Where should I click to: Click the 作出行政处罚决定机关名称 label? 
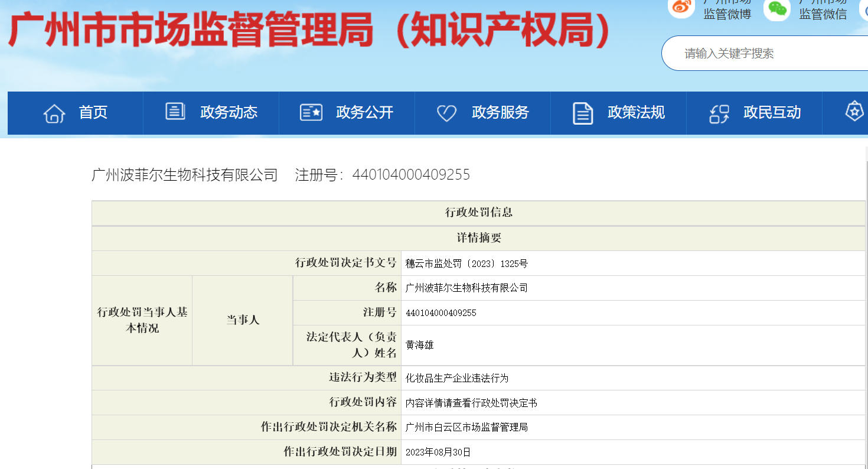tap(247, 428)
